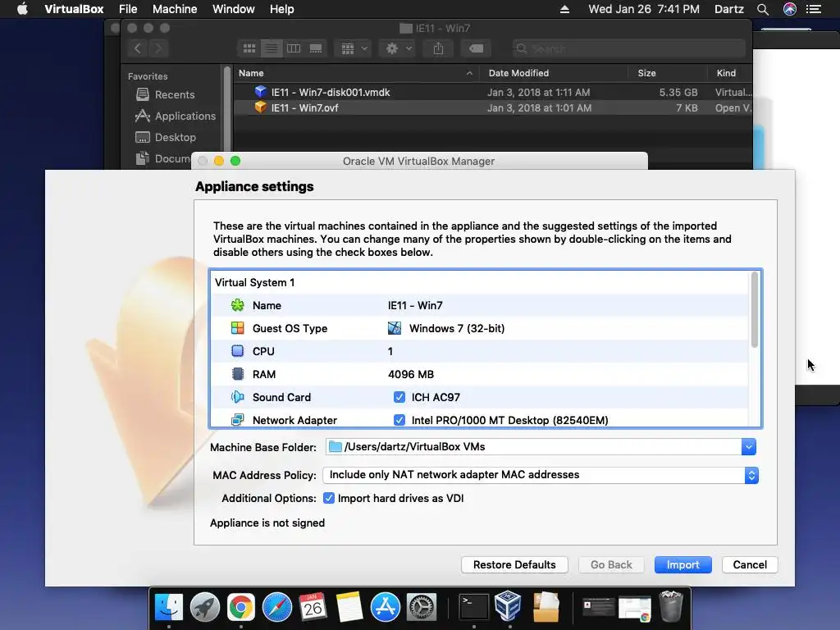Uncheck Intel PRO/1000 MT Desktop network checkbox
Image resolution: width=840 pixels, height=630 pixels.
(399, 420)
